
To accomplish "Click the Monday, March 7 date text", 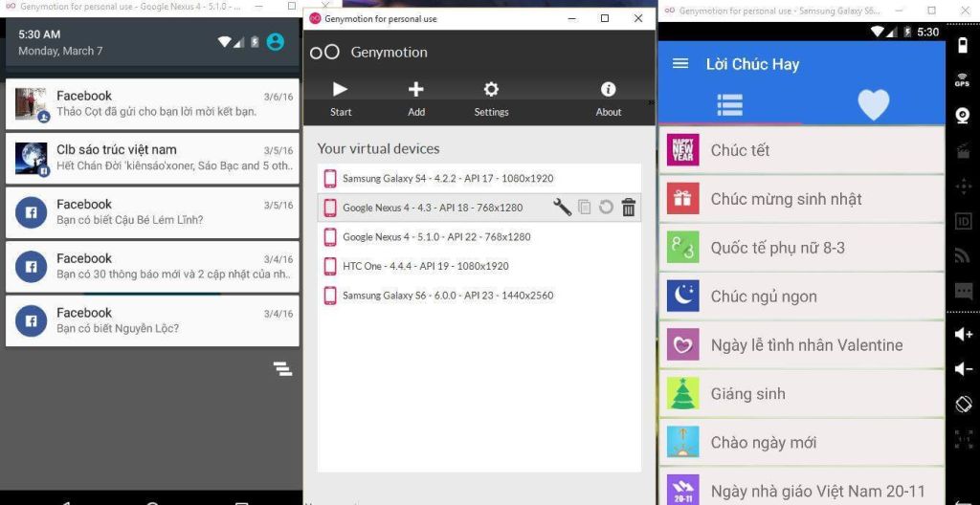I will (x=60, y=52).
